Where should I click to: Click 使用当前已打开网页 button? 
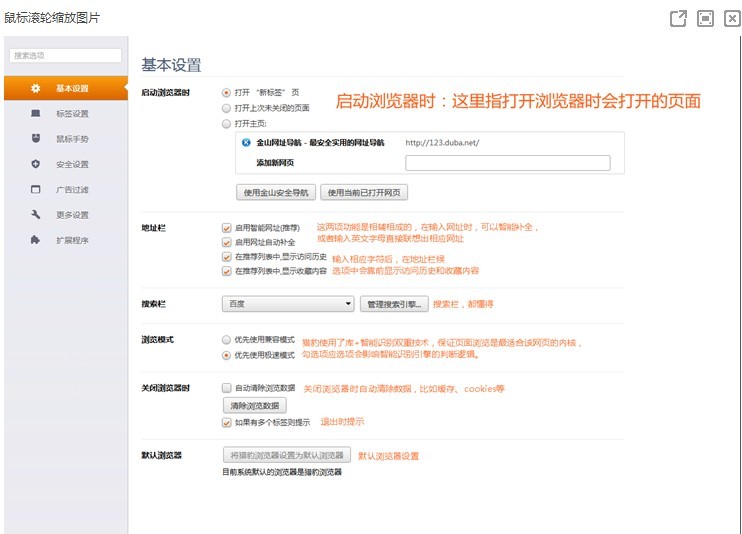point(364,192)
